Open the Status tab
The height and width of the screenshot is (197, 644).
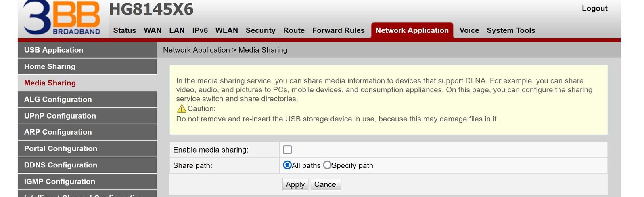[x=125, y=30]
